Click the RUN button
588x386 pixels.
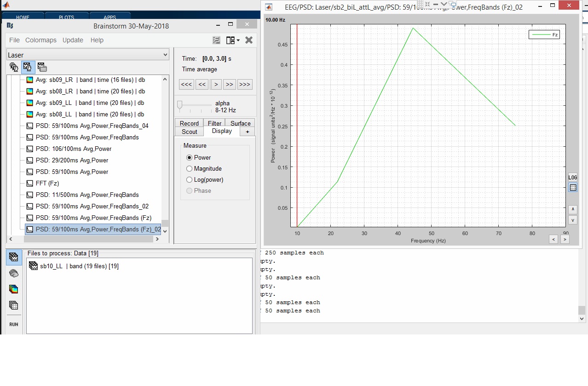tap(14, 324)
